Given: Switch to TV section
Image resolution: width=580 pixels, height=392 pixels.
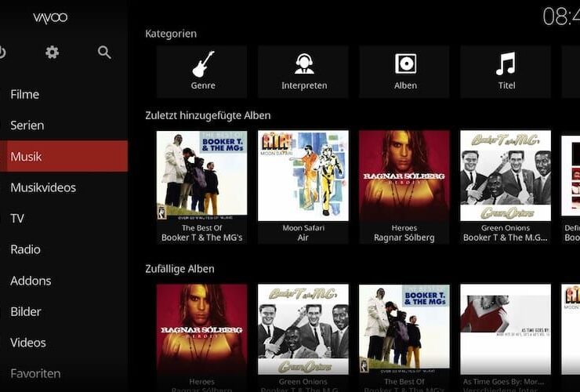Looking at the screenshot, I should click(x=17, y=219).
